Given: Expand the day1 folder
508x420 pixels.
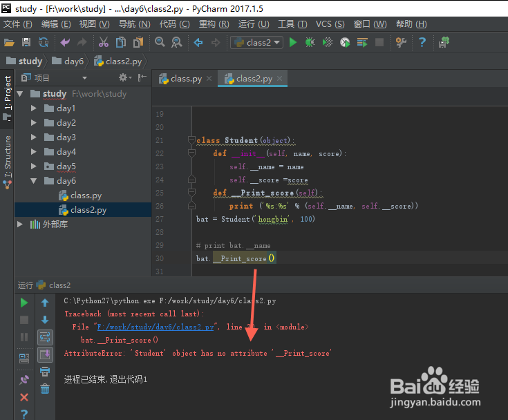Looking at the screenshot, I should point(34,108).
